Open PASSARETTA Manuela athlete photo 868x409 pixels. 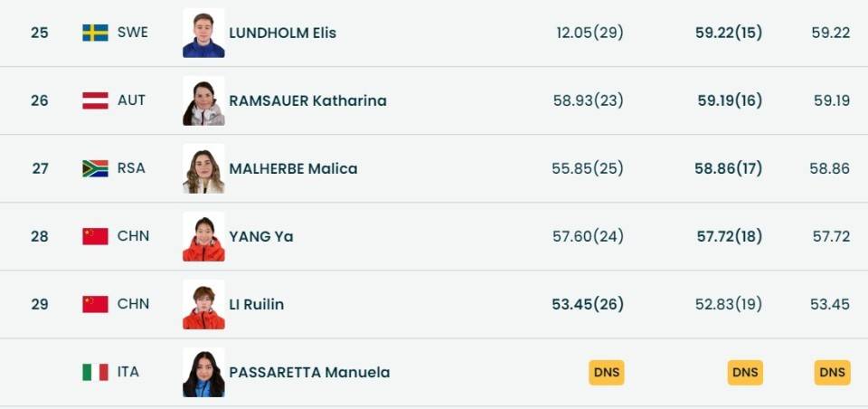click(x=203, y=372)
